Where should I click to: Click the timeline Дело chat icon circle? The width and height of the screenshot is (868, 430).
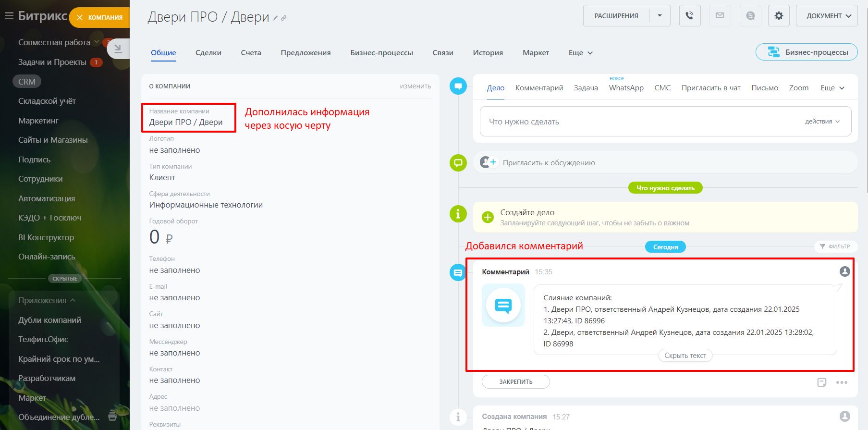coord(458,86)
